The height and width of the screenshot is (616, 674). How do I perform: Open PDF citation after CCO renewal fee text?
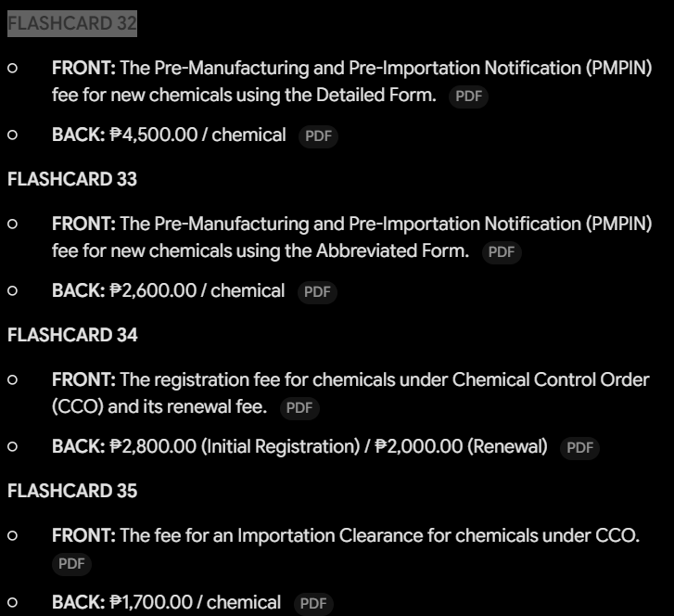pos(299,408)
